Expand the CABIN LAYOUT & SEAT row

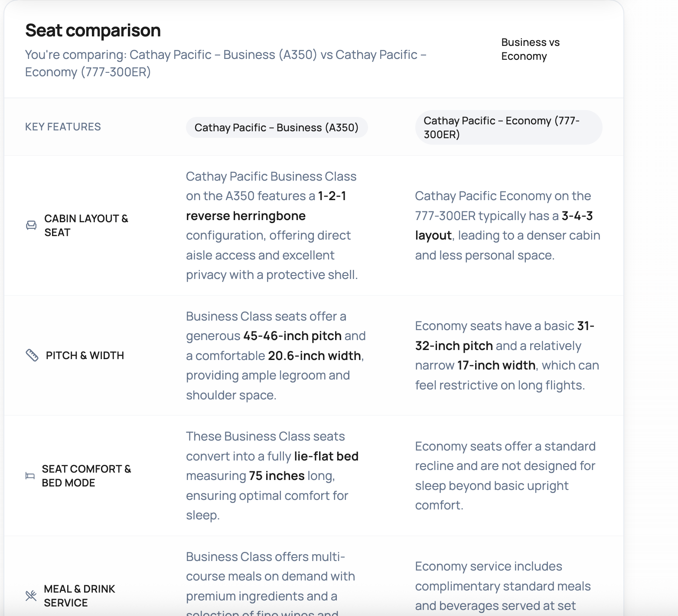point(86,225)
